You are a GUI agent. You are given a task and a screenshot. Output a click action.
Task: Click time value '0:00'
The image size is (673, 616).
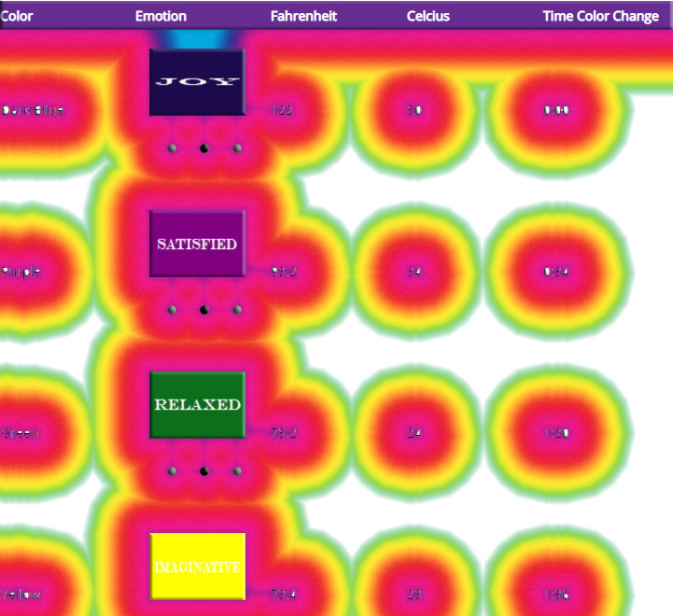tap(556, 110)
